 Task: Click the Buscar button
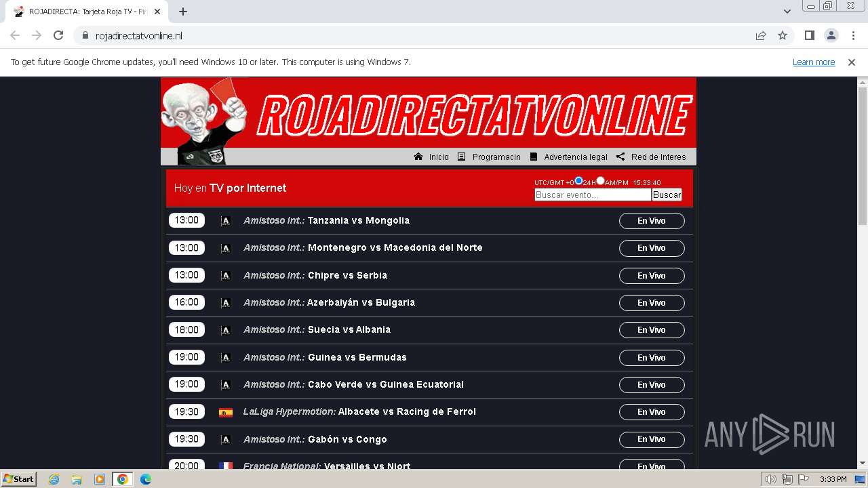[667, 195]
